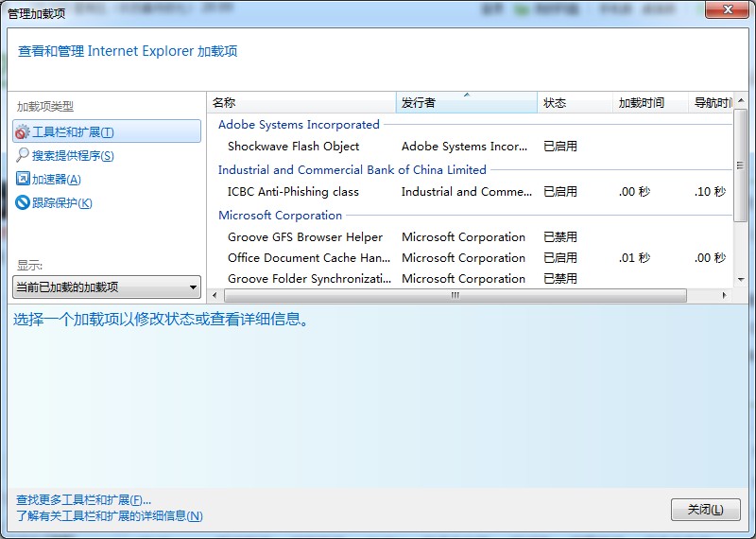756x539 pixels.
Task: Click the horizontal scrollbar thumb
Action: 455,295
